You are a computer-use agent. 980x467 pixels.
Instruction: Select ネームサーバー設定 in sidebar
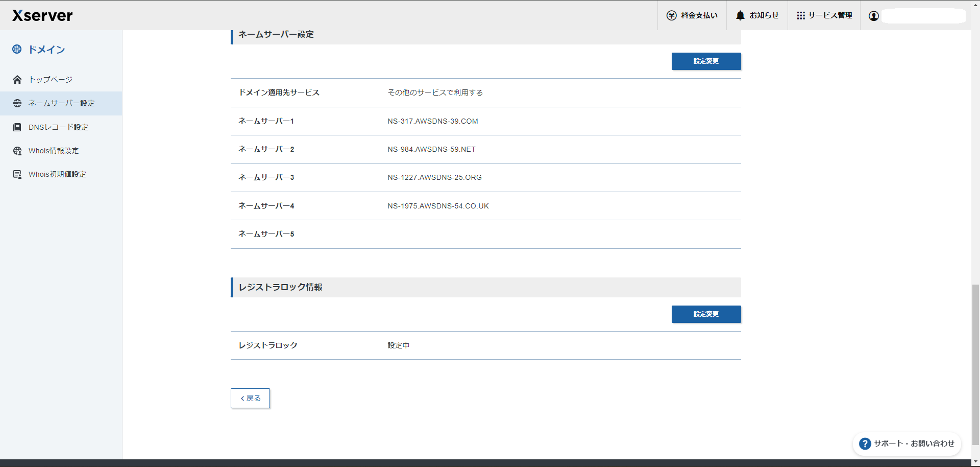[61, 103]
